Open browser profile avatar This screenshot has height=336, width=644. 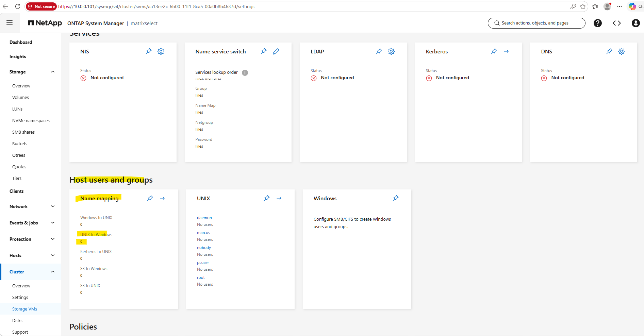pos(607,6)
